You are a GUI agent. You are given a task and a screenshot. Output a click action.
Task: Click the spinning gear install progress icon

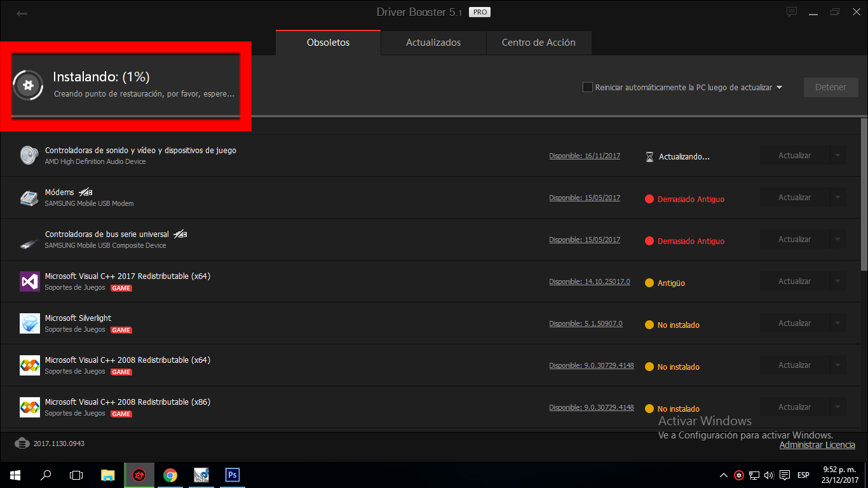(x=27, y=85)
